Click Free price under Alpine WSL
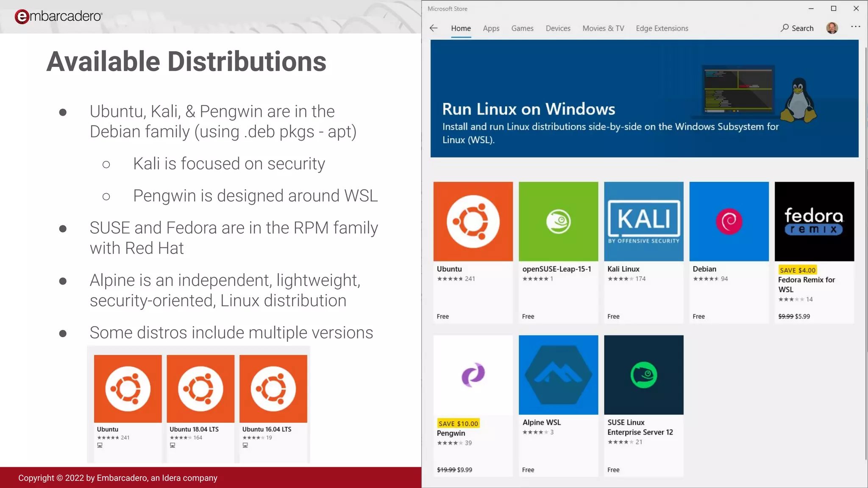 [528, 470]
